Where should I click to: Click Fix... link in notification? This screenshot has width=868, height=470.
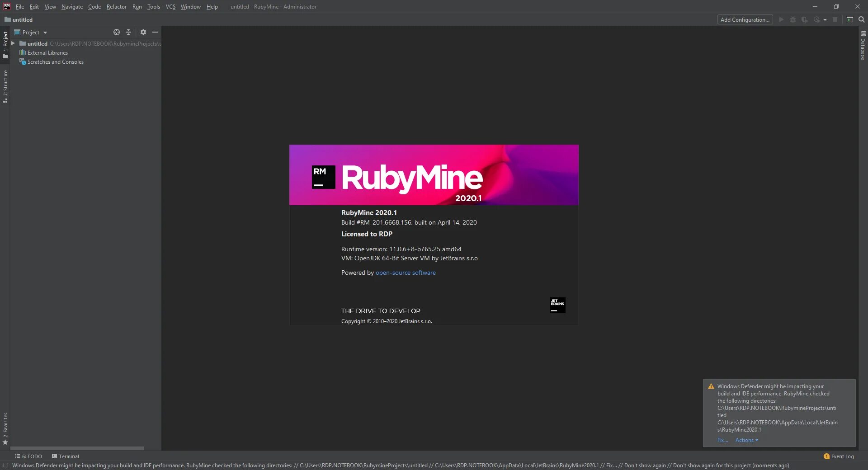pos(722,440)
